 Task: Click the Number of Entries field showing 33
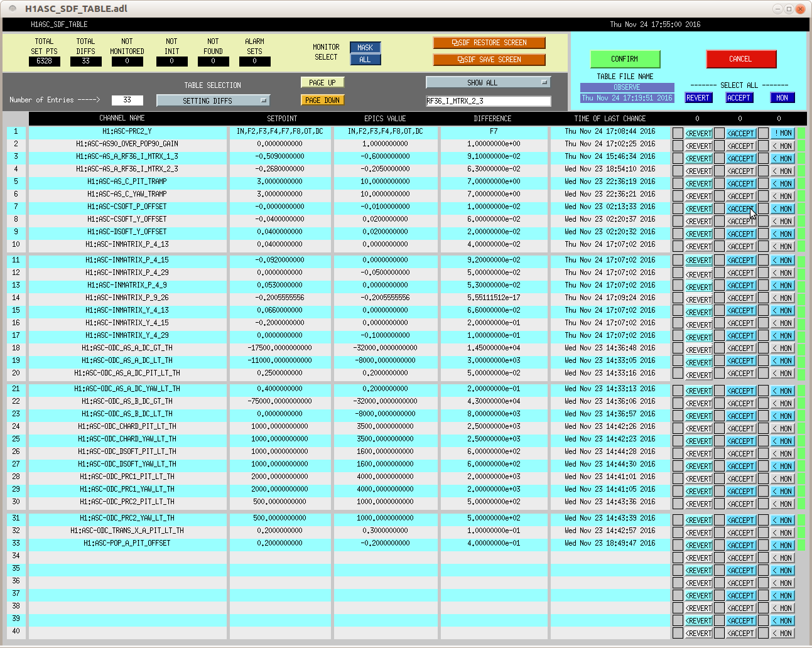(127, 100)
